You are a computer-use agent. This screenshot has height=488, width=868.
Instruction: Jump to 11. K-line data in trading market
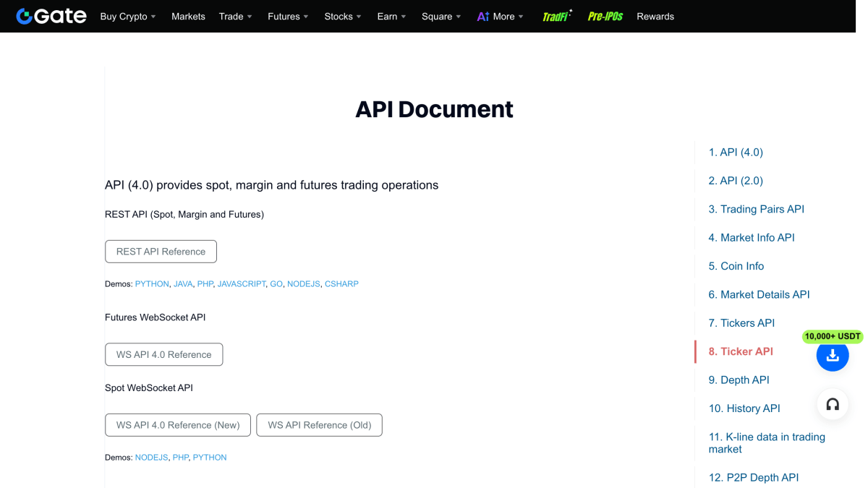pos(767,443)
